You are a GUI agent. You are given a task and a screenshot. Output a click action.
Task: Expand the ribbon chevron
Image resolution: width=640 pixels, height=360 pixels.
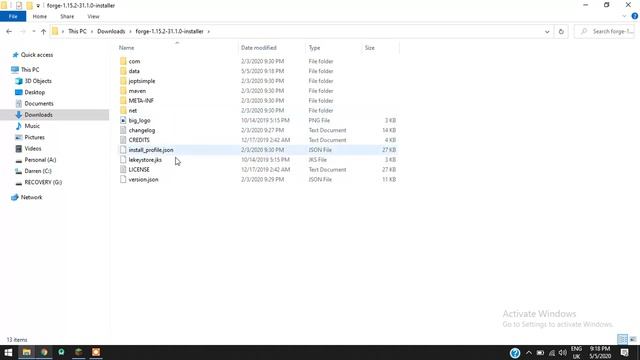pos(624,16)
